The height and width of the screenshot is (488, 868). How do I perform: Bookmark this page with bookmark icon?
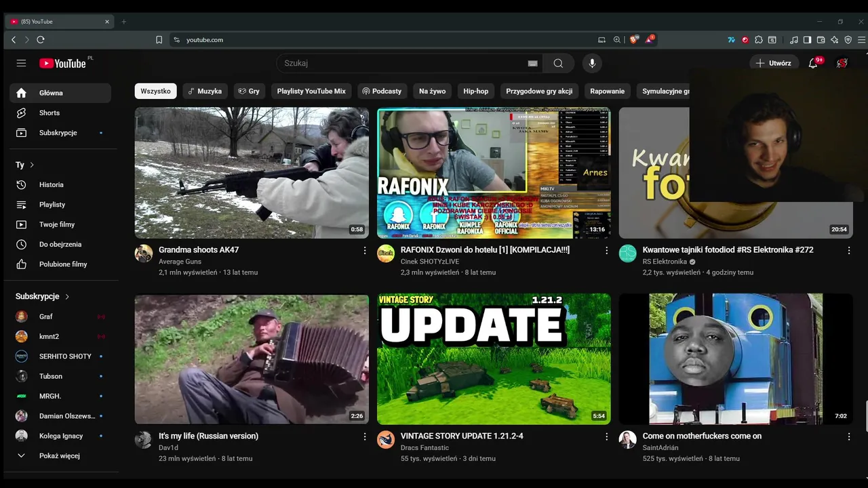[159, 40]
